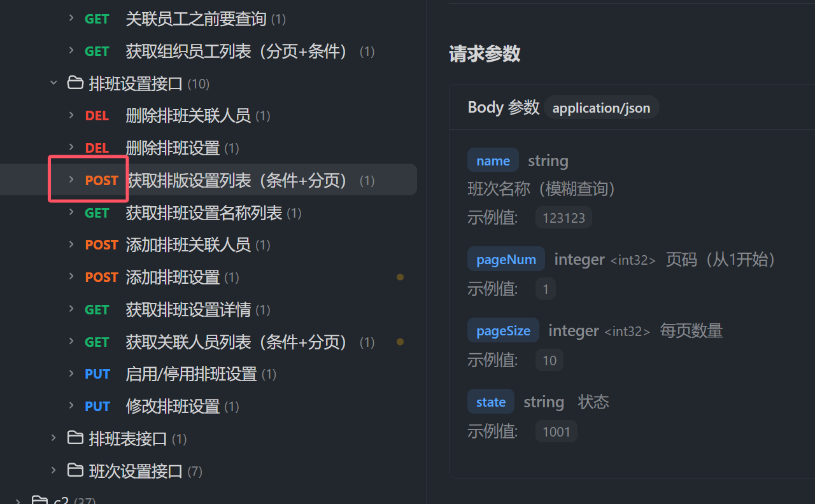Click the folder icon beside 排班表接口
The height and width of the screenshot is (504, 815).
click(75, 438)
